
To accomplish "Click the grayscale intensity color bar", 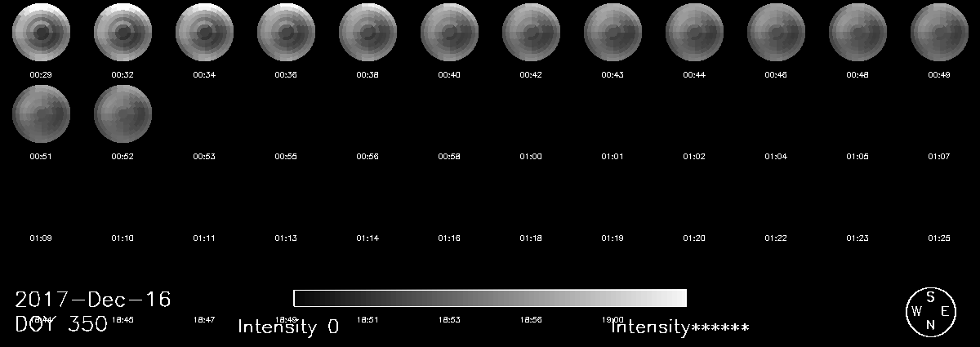I will [489, 297].
